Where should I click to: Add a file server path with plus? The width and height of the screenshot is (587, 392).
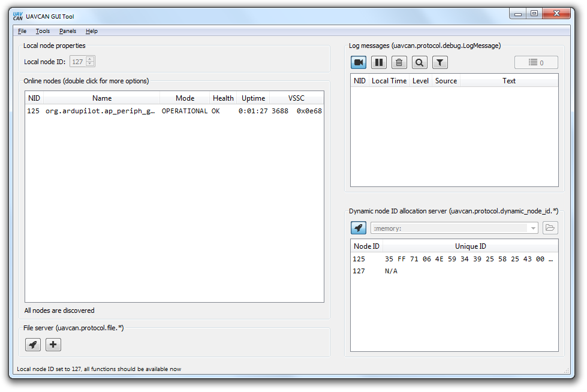coord(53,345)
